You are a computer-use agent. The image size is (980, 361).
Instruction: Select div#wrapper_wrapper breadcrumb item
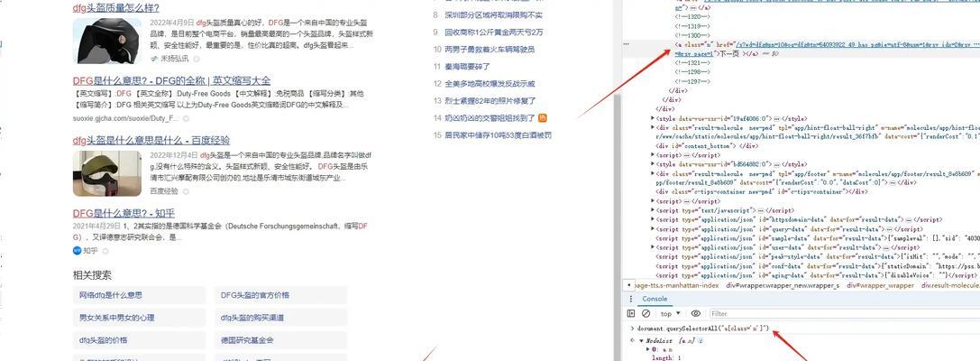[x=880, y=285]
